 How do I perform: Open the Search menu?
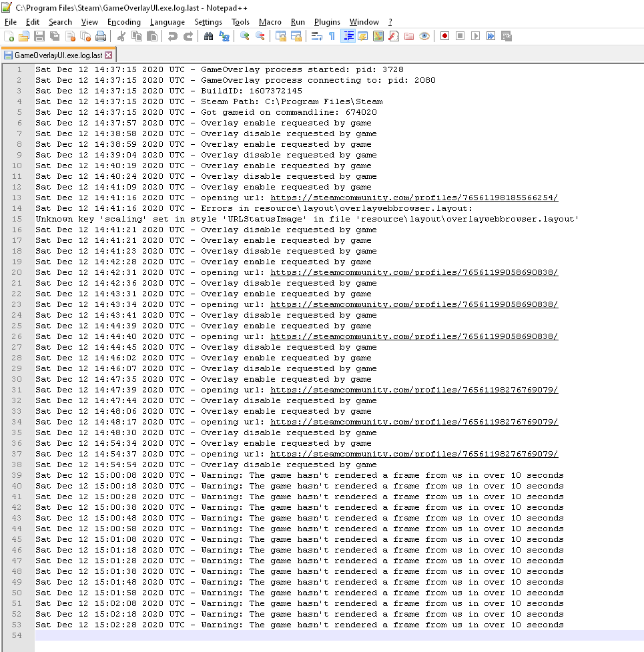pyautogui.click(x=60, y=22)
